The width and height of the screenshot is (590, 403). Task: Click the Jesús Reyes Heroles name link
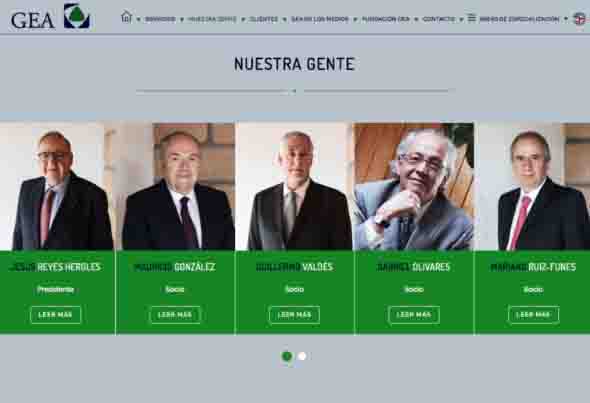55,267
